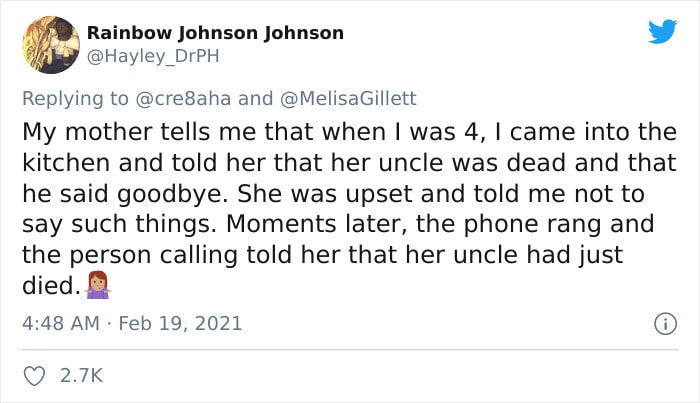Open the @MelisaGillett mention link
Viewport: 700px width, 403px height.
click(x=348, y=99)
